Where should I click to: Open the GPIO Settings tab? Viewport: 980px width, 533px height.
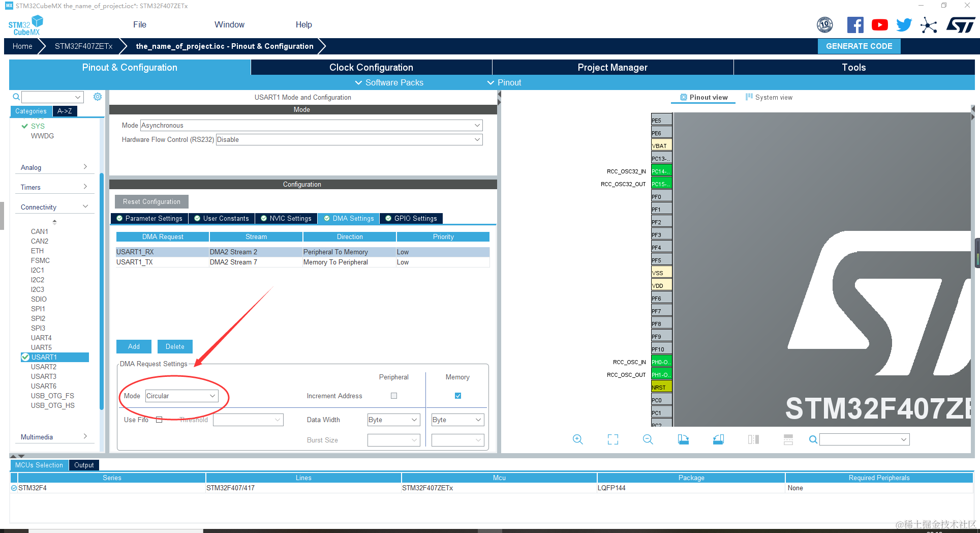tap(411, 218)
